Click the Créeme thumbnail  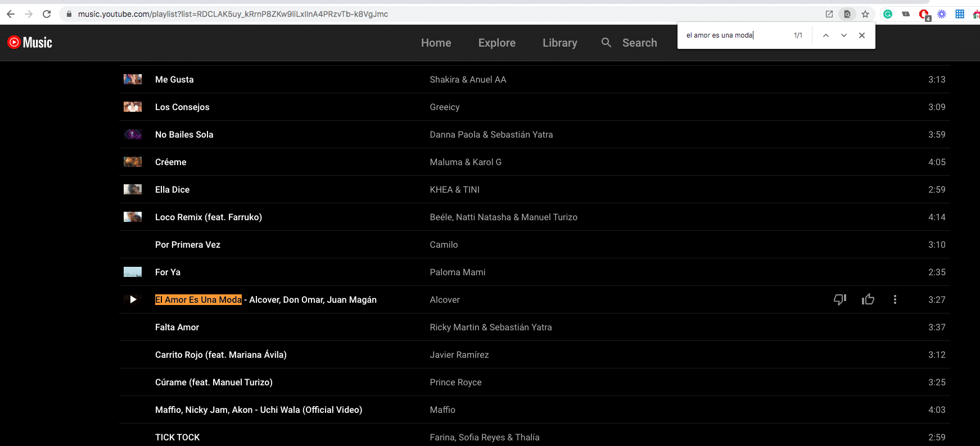pyautogui.click(x=133, y=162)
